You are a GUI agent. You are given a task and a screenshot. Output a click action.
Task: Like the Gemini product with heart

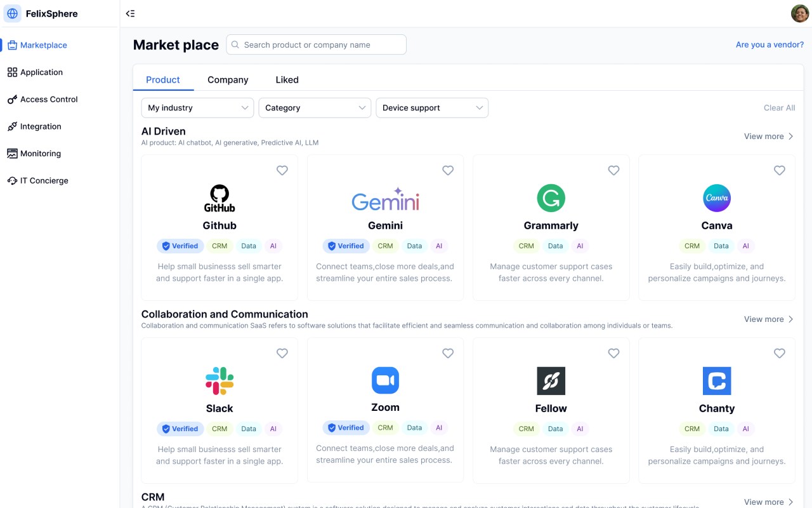click(448, 170)
